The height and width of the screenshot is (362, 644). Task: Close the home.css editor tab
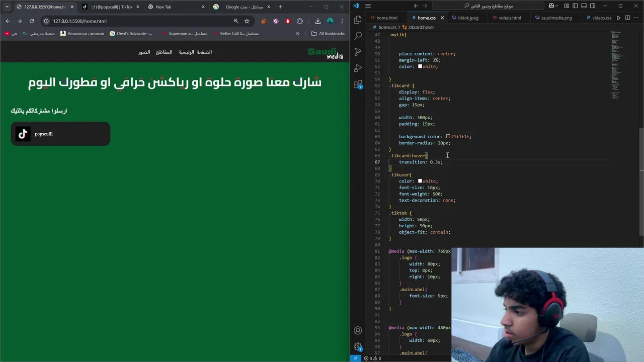(442, 18)
